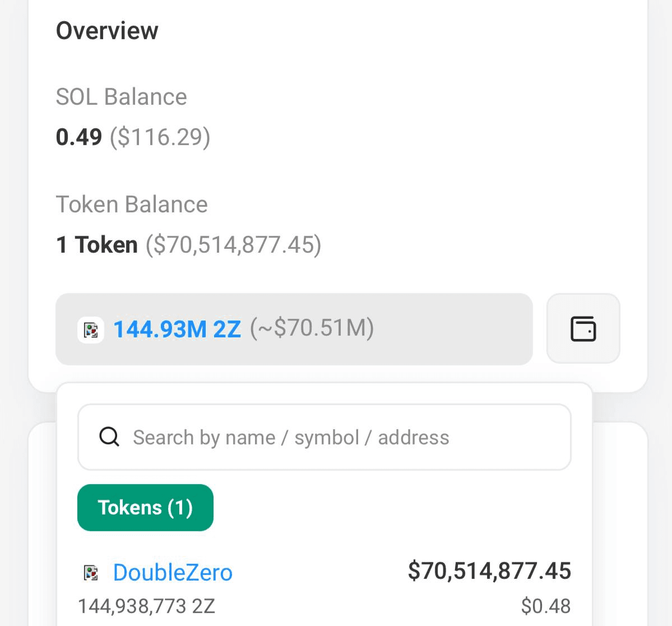The width and height of the screenshot is (672, 626).
Task: Click the magnifier search icon
Action: 109,437
